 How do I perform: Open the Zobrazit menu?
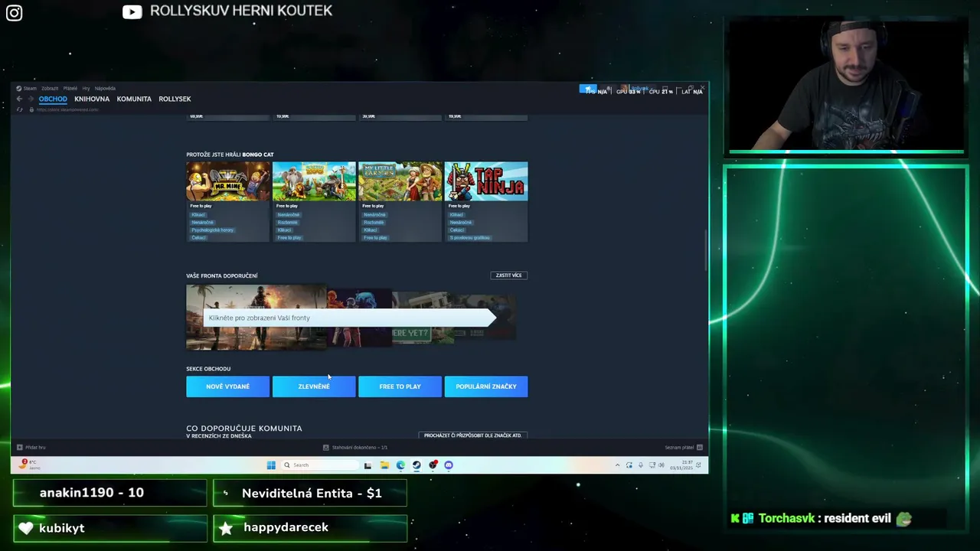50,88
